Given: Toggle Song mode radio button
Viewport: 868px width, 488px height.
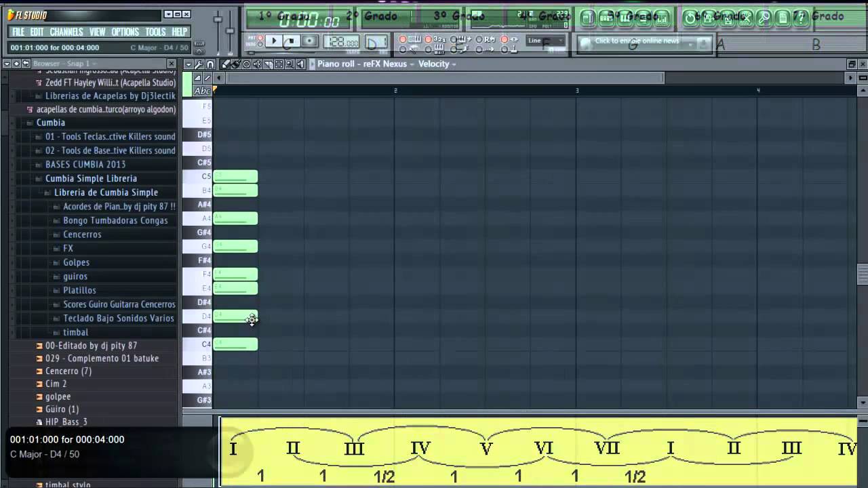Looking at the screenshot, I should (260, 44).
